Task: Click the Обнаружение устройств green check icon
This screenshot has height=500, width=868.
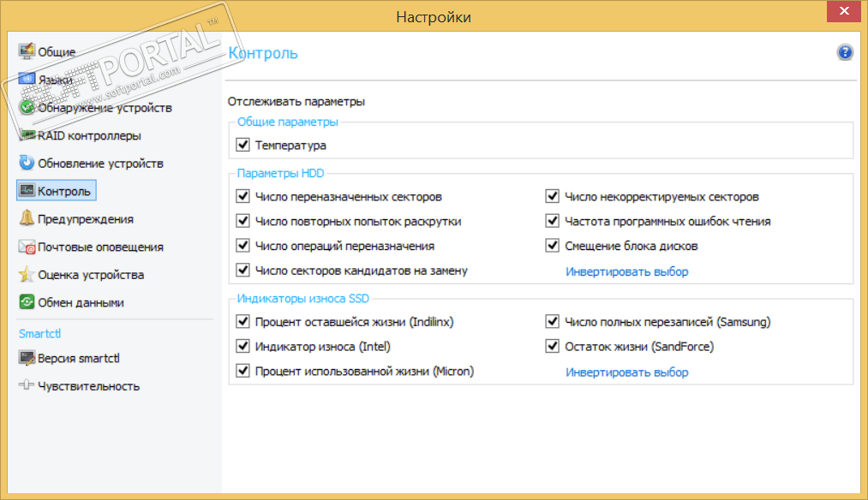Action: point(26,107)
